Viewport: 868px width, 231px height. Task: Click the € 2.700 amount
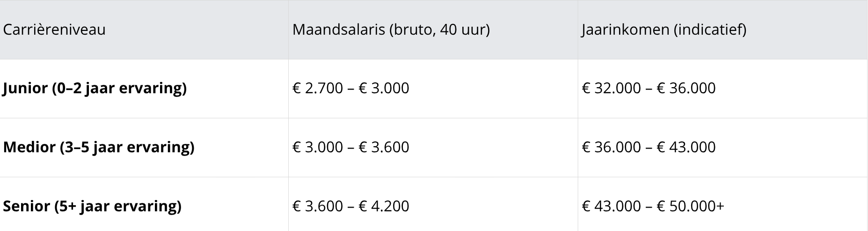point(318,88)
